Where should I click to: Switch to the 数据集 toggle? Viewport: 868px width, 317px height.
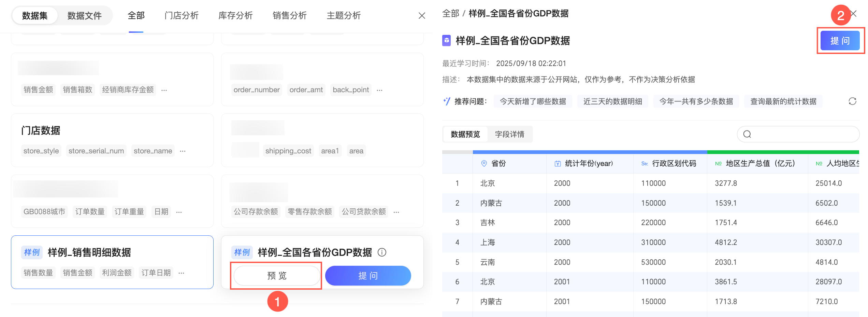35,16
